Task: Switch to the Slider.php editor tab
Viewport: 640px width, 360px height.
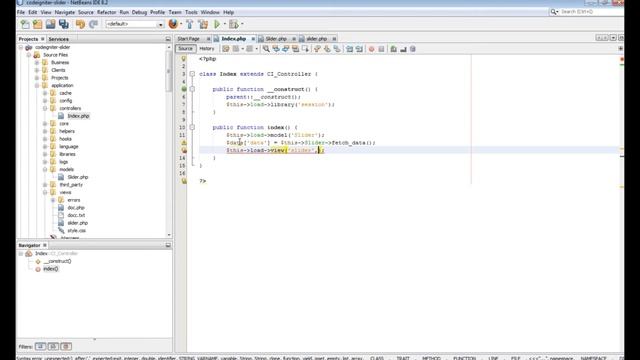Action: click(x=276, y=39)
